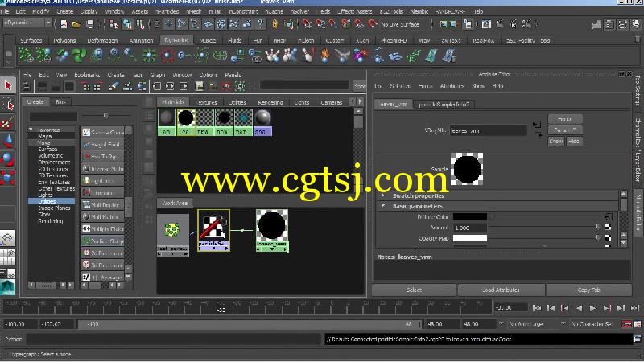This screenshot has width=644, height=362.
Task: Click the first red magnet snap icon
Action: coord(307,24)
